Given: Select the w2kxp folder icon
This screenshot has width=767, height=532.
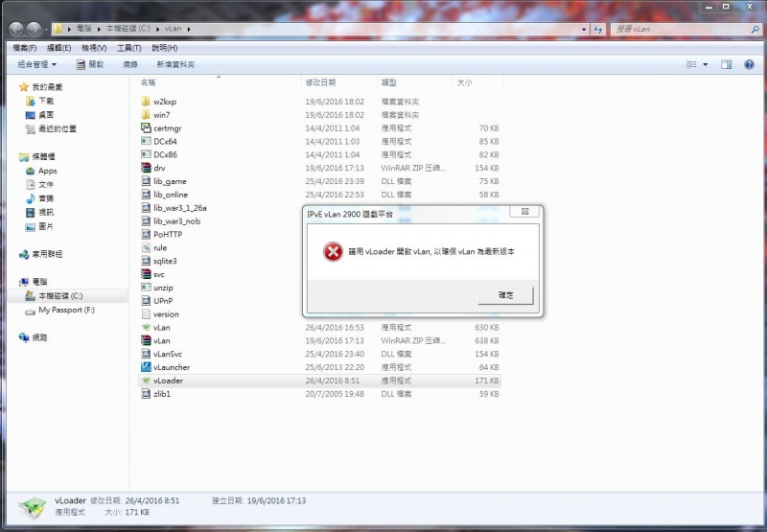Looking at the screenshot, I should 146,102.
